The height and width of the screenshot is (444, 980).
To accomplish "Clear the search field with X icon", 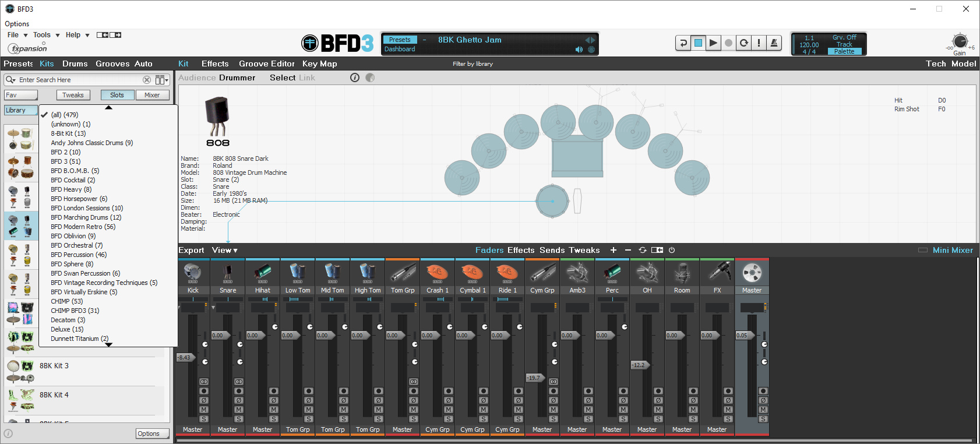I will pos(147,80).
